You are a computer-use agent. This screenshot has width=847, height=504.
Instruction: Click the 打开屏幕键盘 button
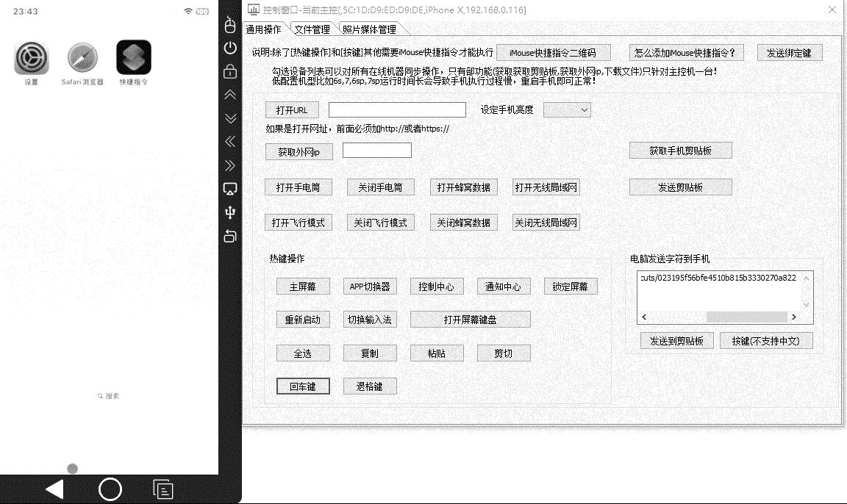tap(470, 320)
